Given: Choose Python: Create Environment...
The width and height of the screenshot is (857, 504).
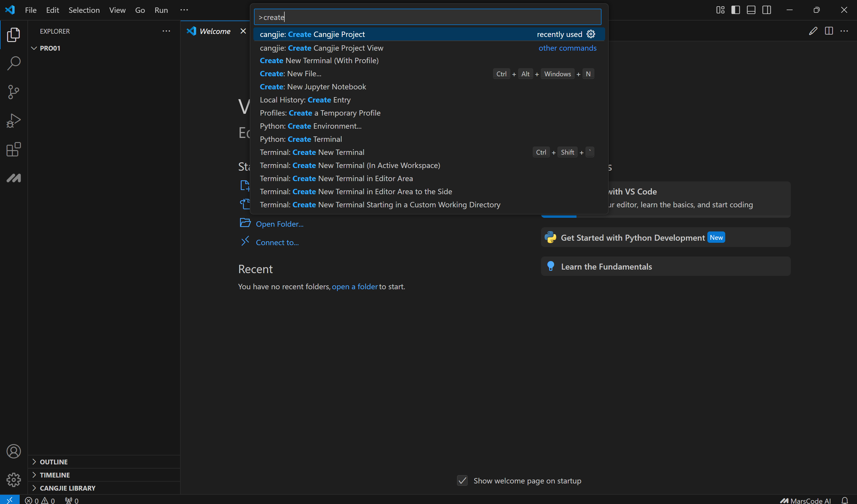Looking at the screenshot, I should tap(429, 126).
